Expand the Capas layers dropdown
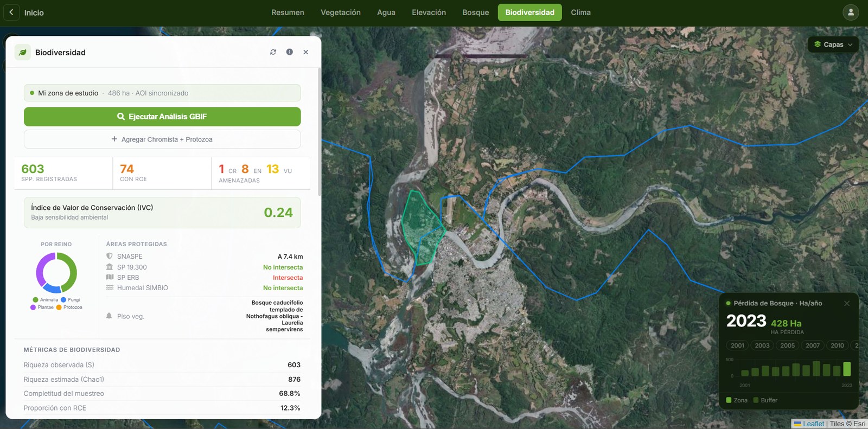868x429 pixels. 833,44
